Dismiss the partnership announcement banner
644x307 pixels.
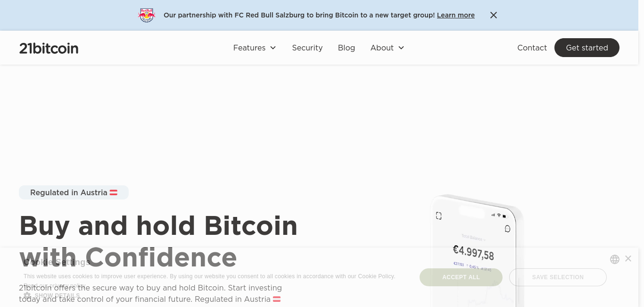494,15
